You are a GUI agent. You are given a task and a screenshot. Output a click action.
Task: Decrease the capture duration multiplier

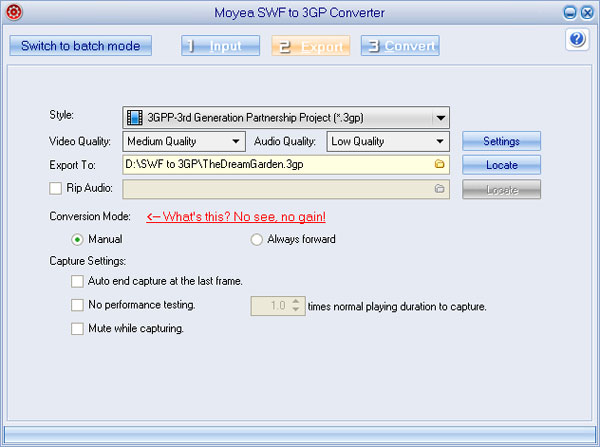(296, 309)
